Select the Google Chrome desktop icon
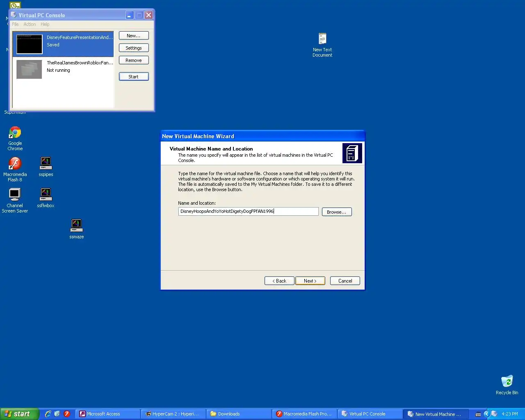The width and height of the screenshot is (525, 420). 15,139
